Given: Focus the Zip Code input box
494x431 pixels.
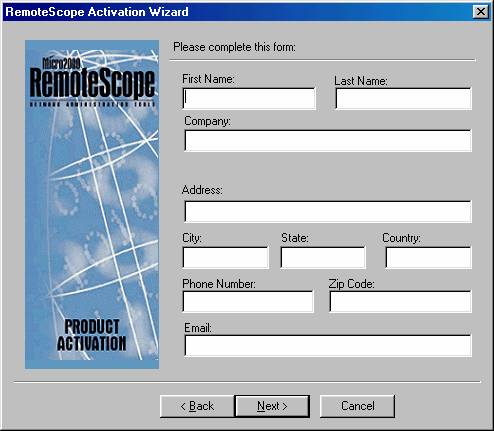Looking at the screenshot, I should pos(400,302).
